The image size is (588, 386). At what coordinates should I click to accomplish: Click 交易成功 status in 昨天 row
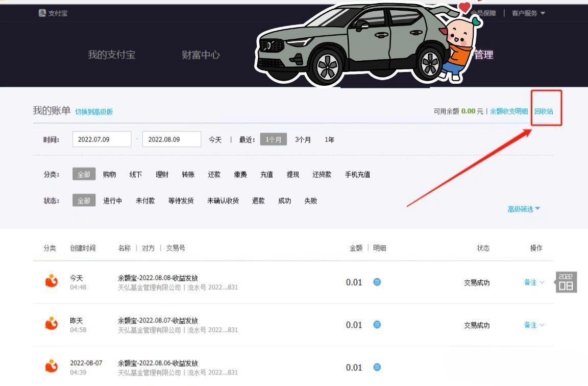click(x=477, y=326)
